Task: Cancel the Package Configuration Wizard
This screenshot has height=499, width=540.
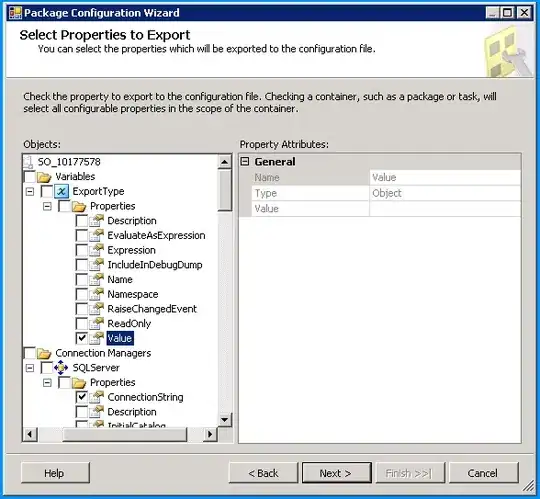Action: coord(484,473)
